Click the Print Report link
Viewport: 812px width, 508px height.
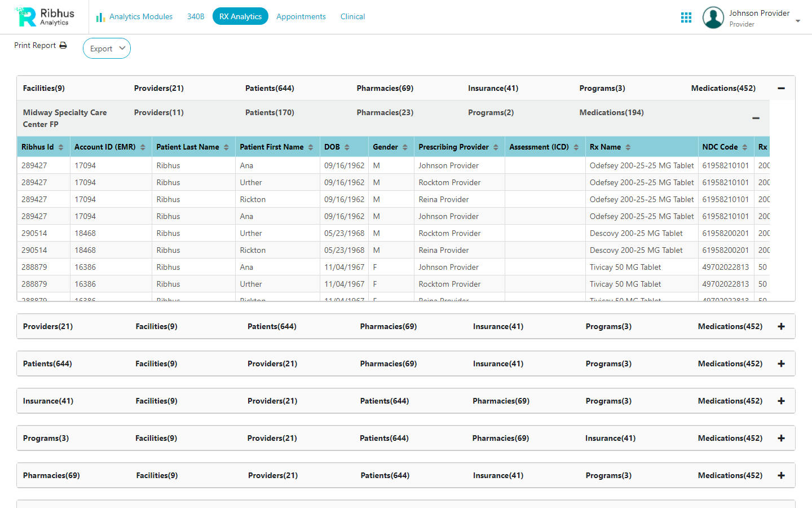[x=35, y=45]
